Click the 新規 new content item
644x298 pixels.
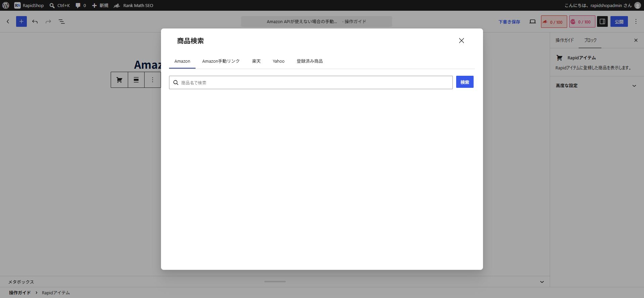coord(100,5)
